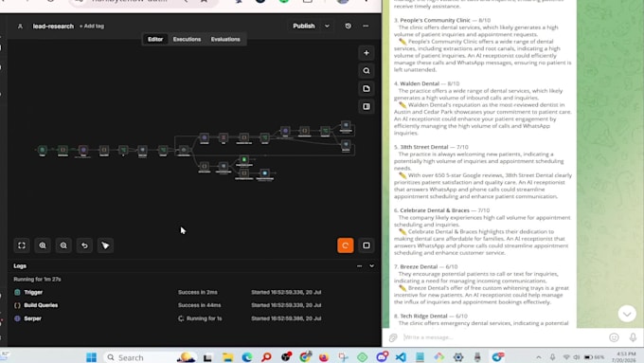Click the 'Breeze Dental' heading in Telegram
The image size is (644, 363).
419,266
